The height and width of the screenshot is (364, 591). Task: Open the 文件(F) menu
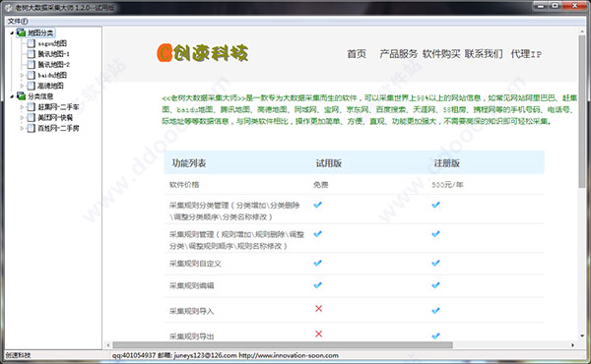(x=18, y=21)
